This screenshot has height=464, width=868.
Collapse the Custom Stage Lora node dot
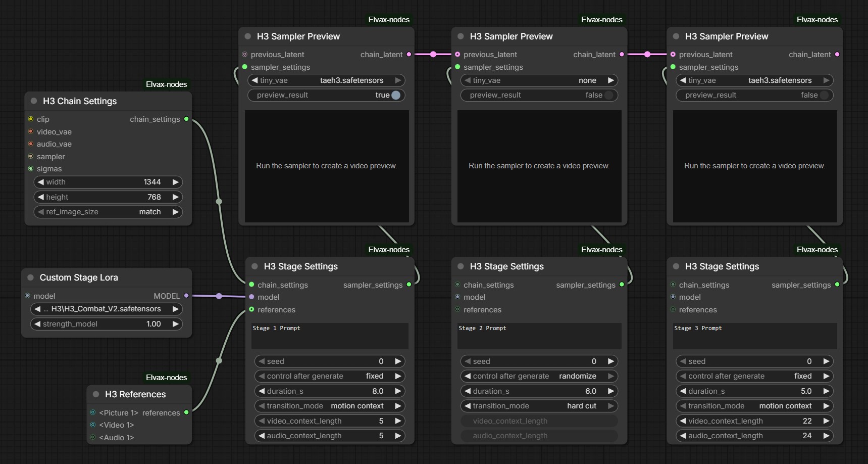(30, 277)
